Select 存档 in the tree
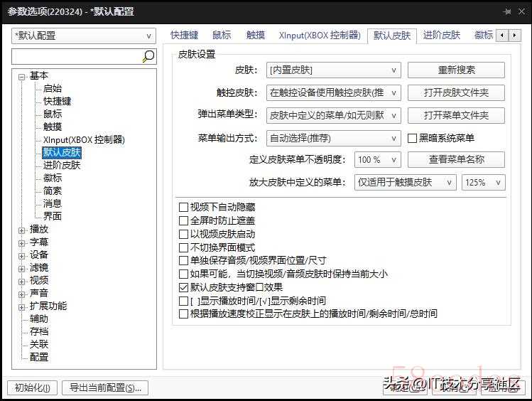 pyautogui.click(x=39, y=331)
